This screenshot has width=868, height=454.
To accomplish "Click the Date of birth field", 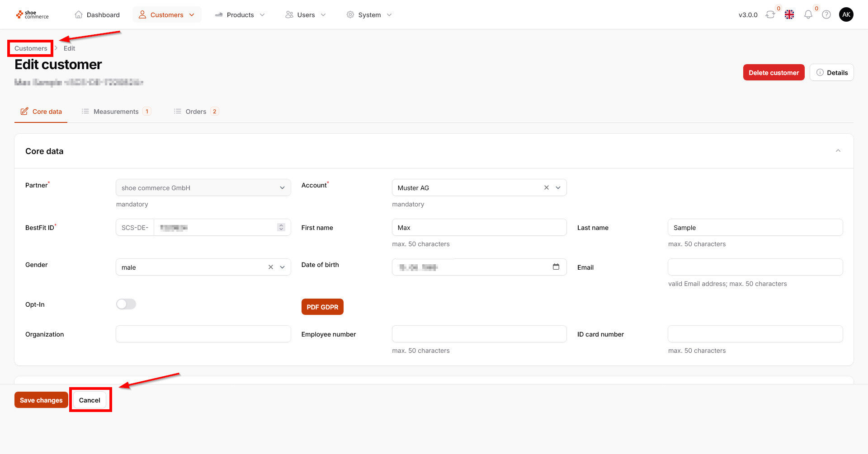I will click(479, 267).
